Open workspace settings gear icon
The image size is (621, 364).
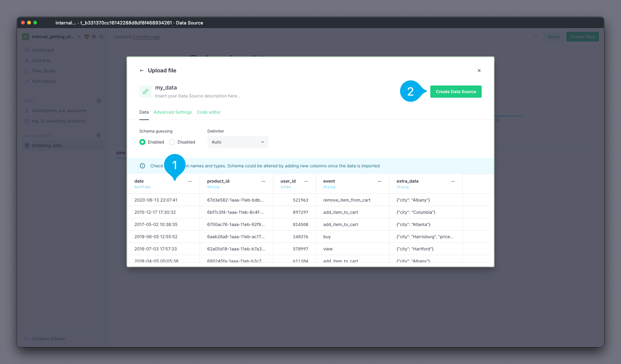pyautogui.click(x=94, y=37)
